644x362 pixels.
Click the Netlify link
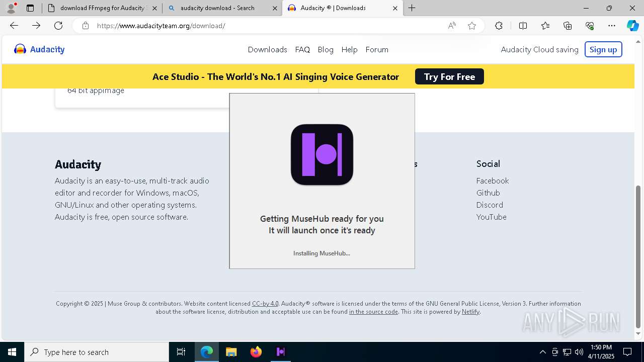pyautogui.click(x=470, y=312)
